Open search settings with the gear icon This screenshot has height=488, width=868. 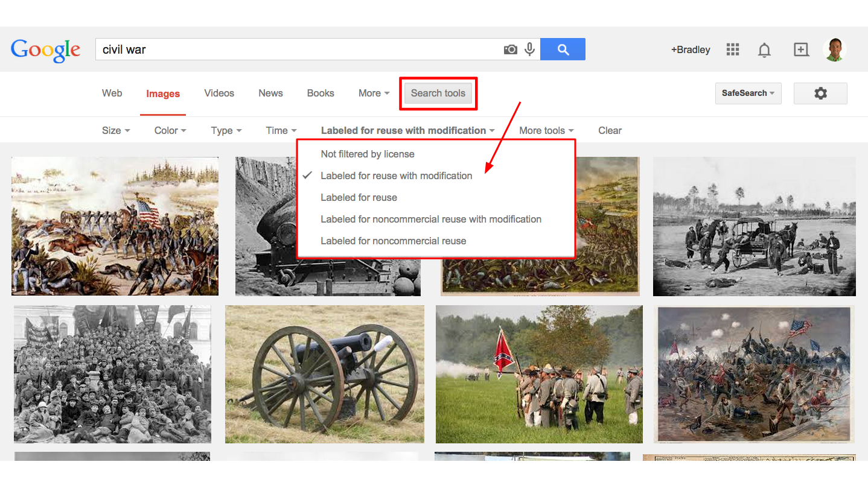tap(820, 93)
